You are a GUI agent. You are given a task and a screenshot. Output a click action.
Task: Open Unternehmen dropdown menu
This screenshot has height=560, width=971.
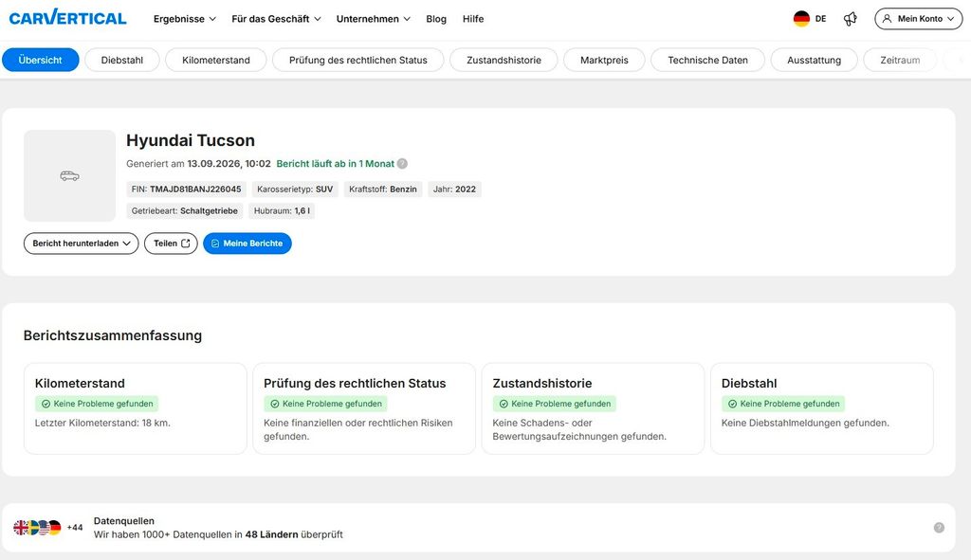(374, 19)
